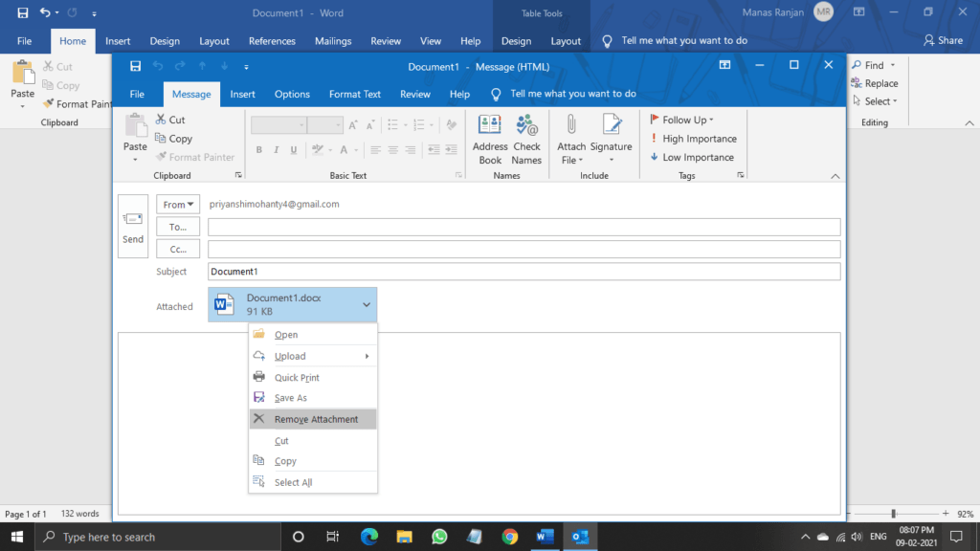
Task: Open the From account dropdown
Action: [x=178, y=205]
